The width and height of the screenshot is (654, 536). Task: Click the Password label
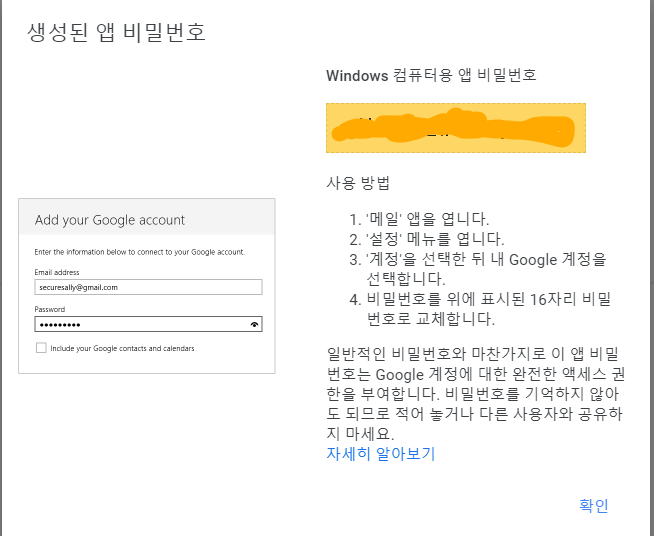(x=50, y=309)
